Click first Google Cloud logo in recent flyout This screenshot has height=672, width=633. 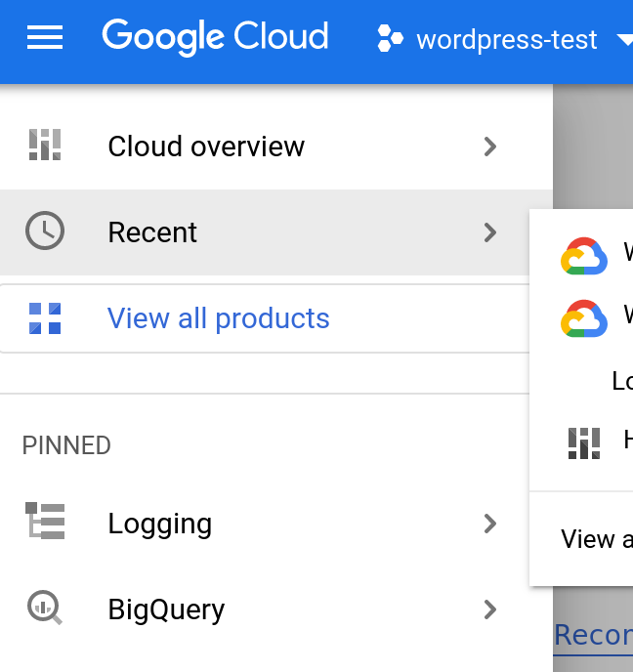(x=584, y=256)
